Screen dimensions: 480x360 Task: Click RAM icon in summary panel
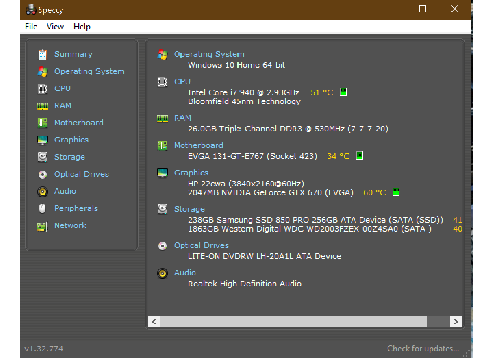click(162, 119)
